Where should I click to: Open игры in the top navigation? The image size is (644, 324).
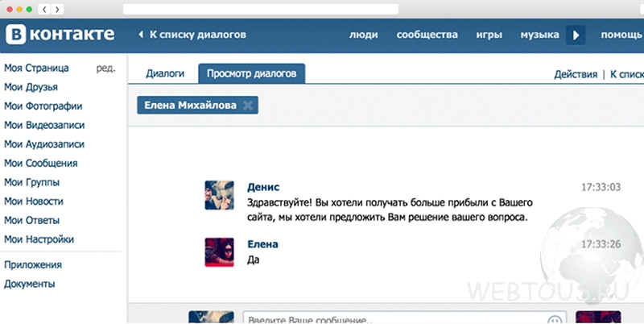pos(489,35)
